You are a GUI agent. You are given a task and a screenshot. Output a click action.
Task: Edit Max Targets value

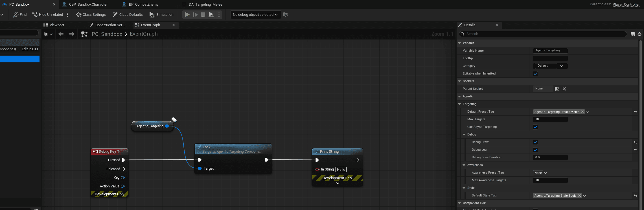[x=550, y=119]
